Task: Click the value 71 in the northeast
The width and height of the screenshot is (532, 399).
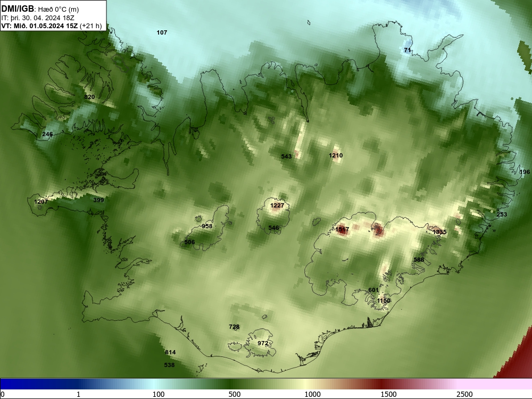Action: coord(408,50)
